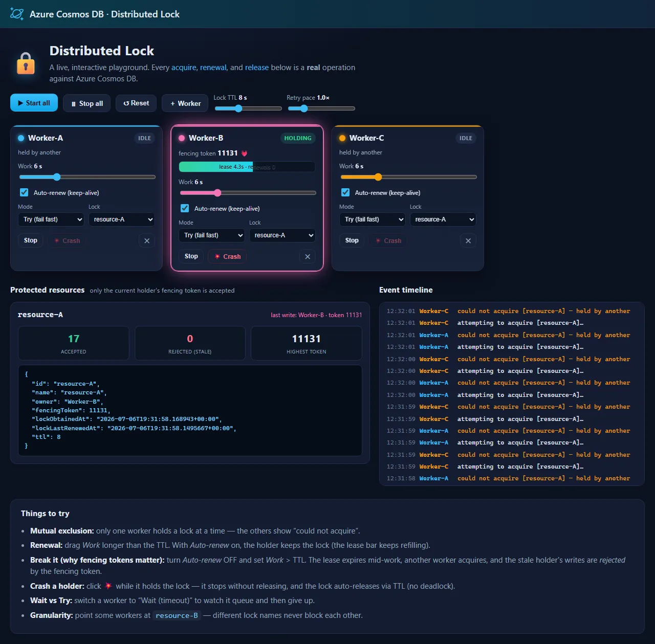
Task: Click the "Renewal:" tip line
Action: 230,545
